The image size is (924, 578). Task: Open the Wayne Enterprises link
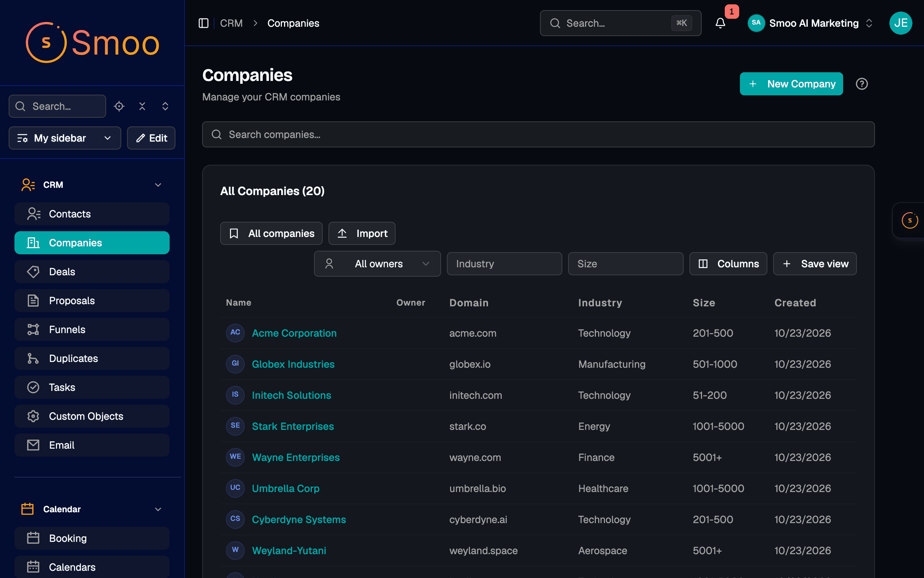[x=296, y=457]
